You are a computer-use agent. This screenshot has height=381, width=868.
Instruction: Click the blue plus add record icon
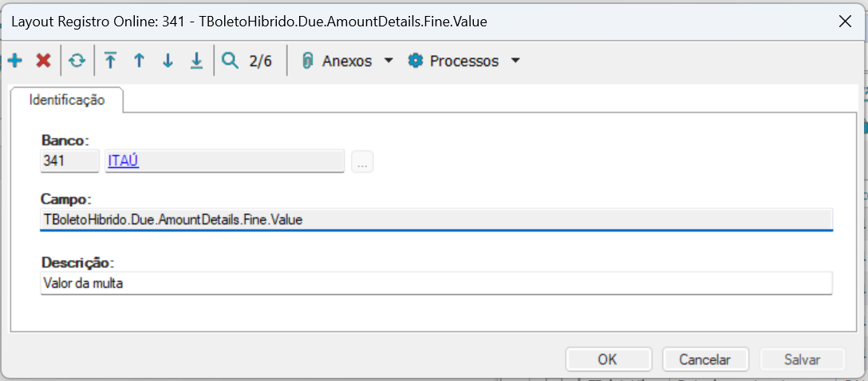(x=14, y=61)
